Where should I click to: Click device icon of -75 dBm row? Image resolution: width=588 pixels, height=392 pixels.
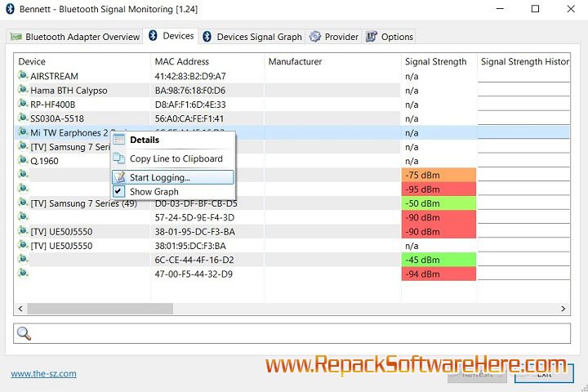(23, 174)
